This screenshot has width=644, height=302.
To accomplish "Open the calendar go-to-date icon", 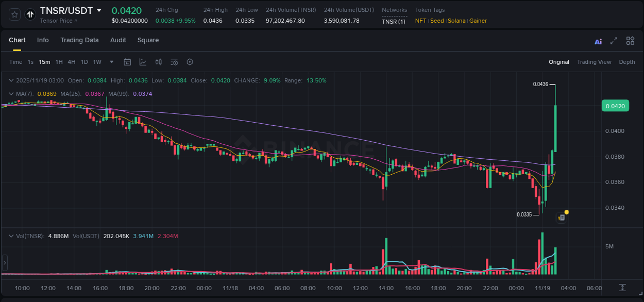I will click(127, 62).
